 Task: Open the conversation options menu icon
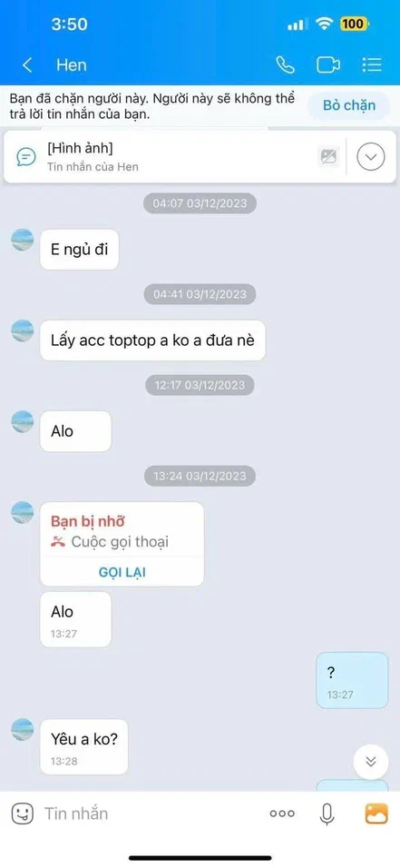click(x=373, y=65)
